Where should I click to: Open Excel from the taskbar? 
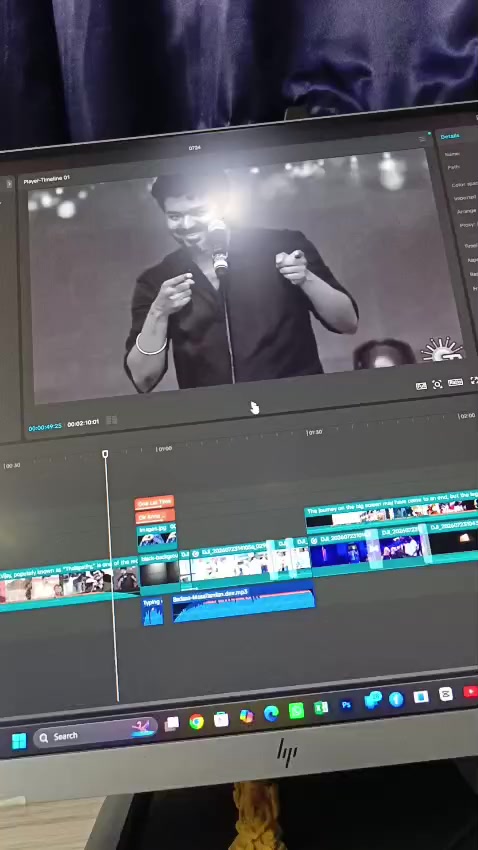321,708
